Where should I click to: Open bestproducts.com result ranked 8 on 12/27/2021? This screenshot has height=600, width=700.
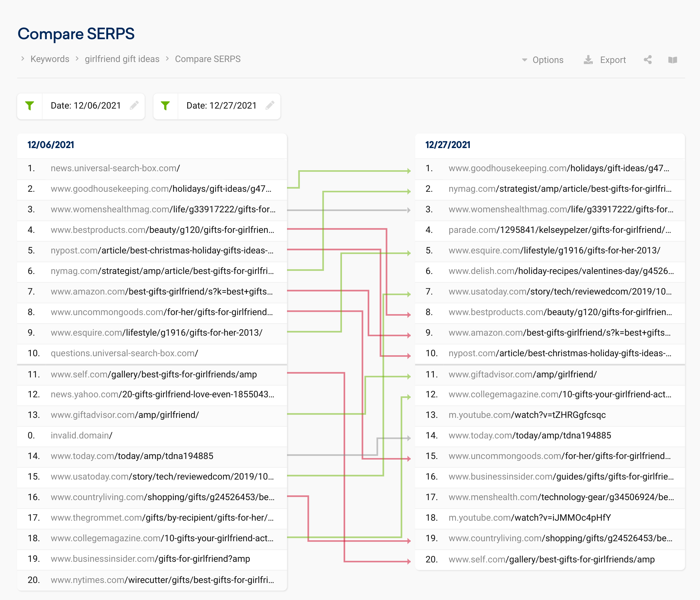(560, 312)
